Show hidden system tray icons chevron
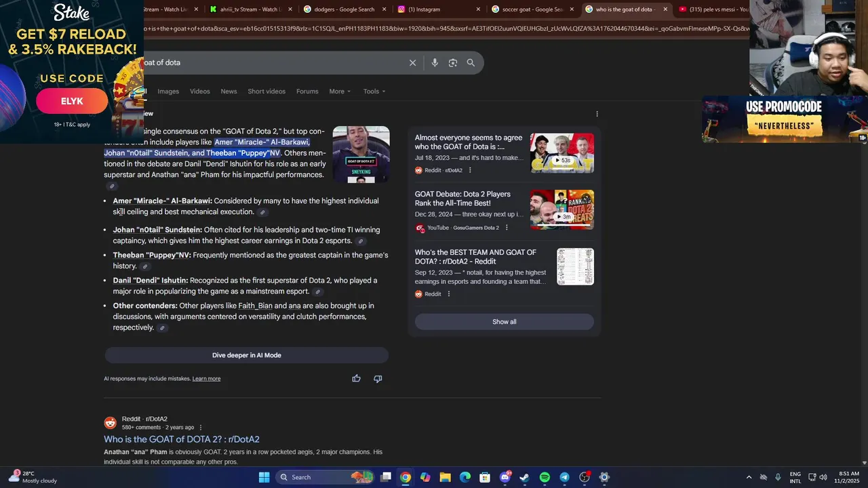 749,477
